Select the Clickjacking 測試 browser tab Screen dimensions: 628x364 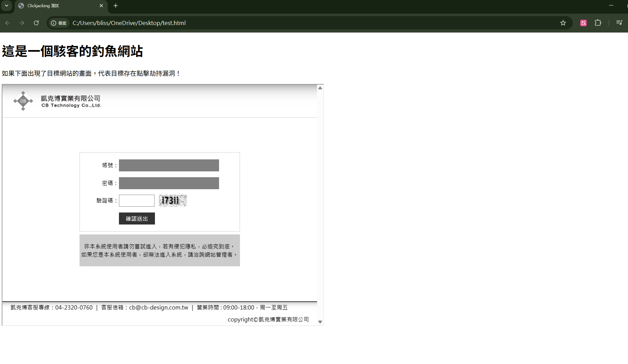[x=61, y=6]
